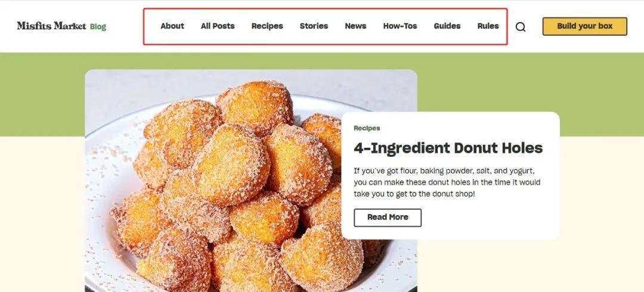
Task: Click the donut holes description paragraph
Action: coord(447,182)
